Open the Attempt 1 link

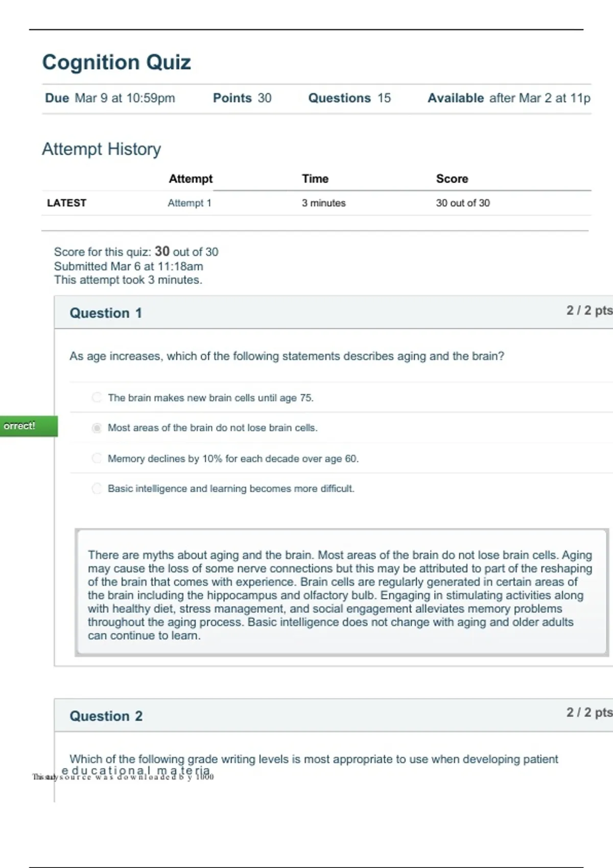pyautogui.click(x=190, y=203)
